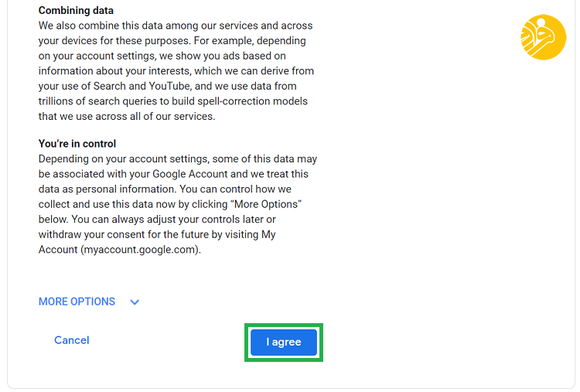Click the show you ads based on phrase

tap(230, 56)
